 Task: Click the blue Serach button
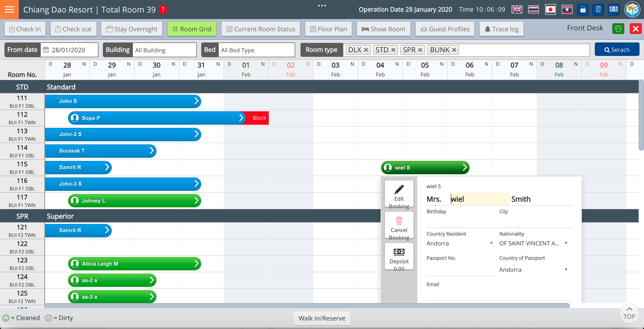[616, 50]
